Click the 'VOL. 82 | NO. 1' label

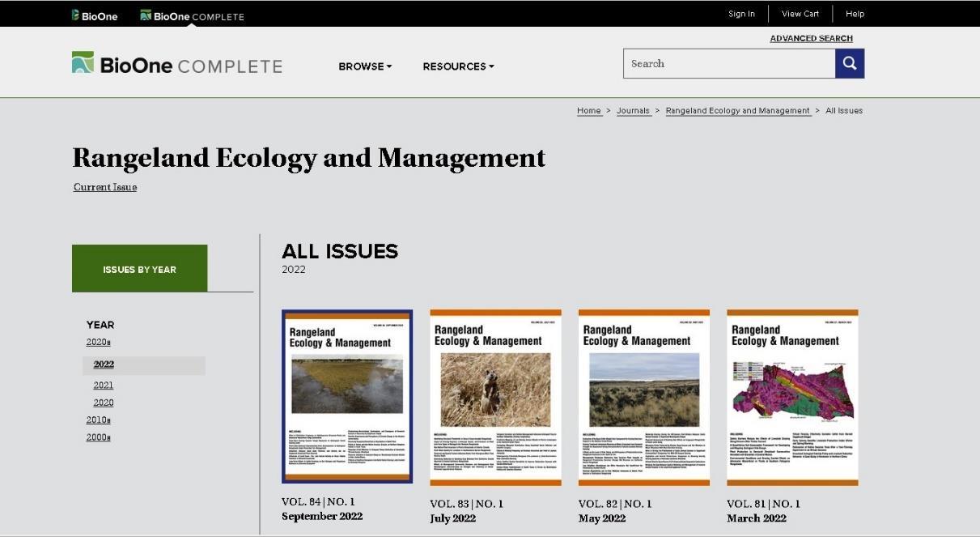coord(615,504)
